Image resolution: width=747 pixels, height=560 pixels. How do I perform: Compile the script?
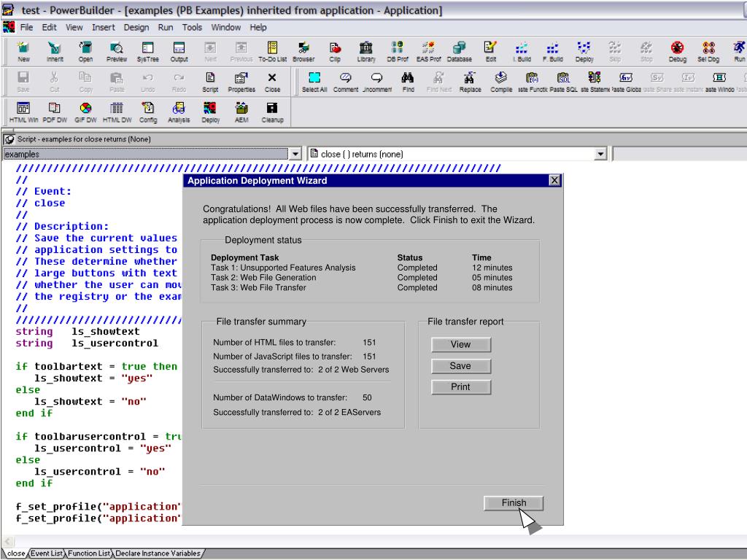point(501,82)
